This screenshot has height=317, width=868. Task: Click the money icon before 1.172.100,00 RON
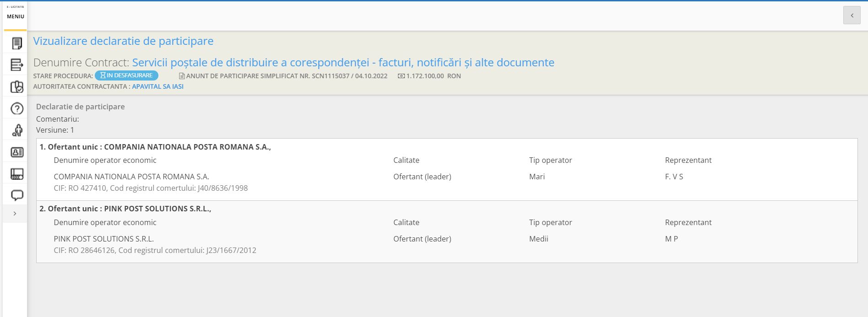(401, 76)
